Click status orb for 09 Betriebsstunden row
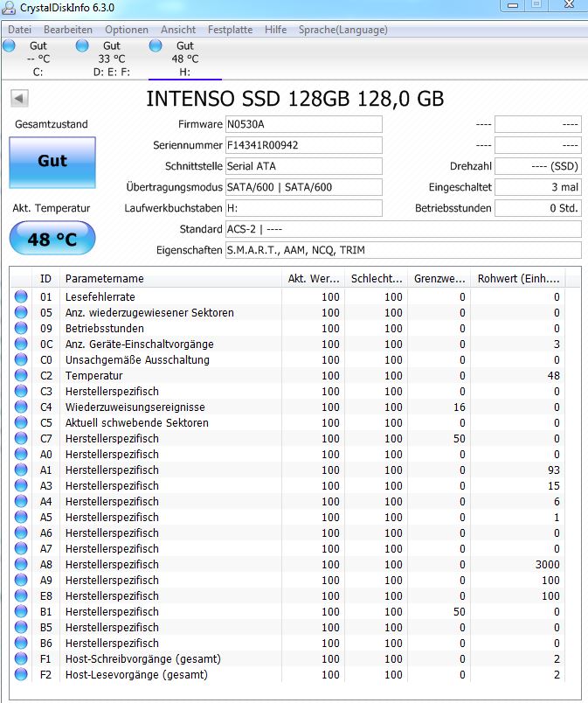Viewport: 588px width, 703px height. pos(21,328)
